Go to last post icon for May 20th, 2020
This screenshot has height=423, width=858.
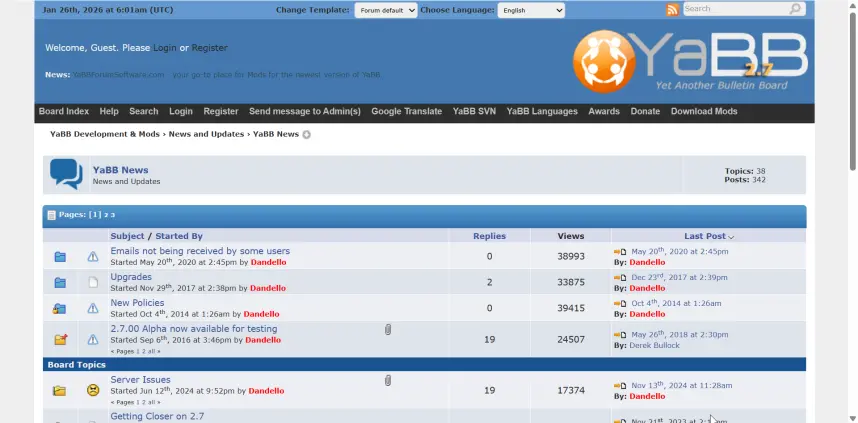pyautogui.click(x=620, y=252)
